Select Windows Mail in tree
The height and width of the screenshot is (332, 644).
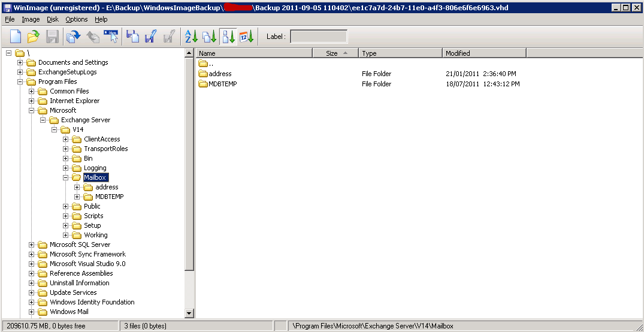pos(69,312)
